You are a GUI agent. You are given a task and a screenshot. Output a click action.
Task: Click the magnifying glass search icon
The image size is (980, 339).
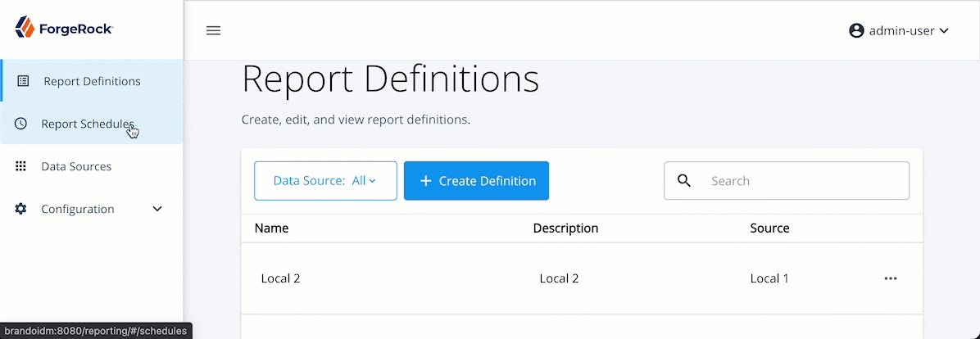684,181
